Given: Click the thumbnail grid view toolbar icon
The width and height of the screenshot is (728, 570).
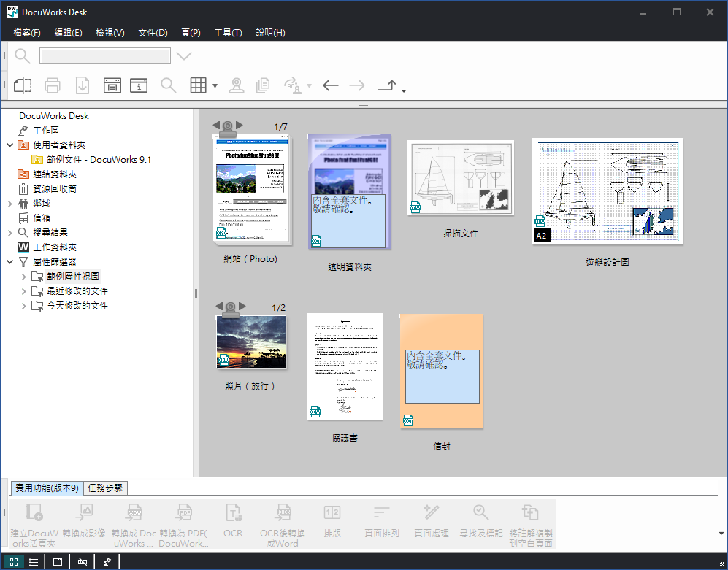Looking at the screenshot, I should 199,85.
